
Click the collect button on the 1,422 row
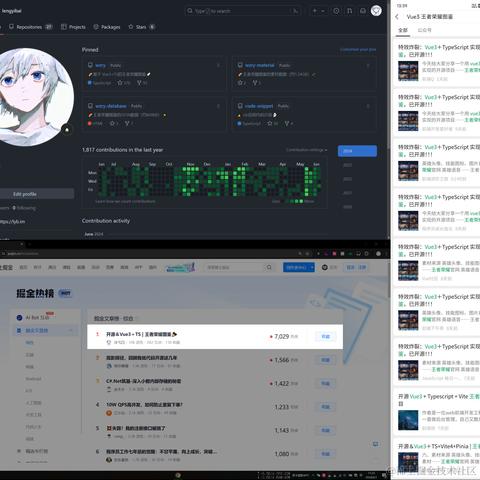tap(325, 383)
